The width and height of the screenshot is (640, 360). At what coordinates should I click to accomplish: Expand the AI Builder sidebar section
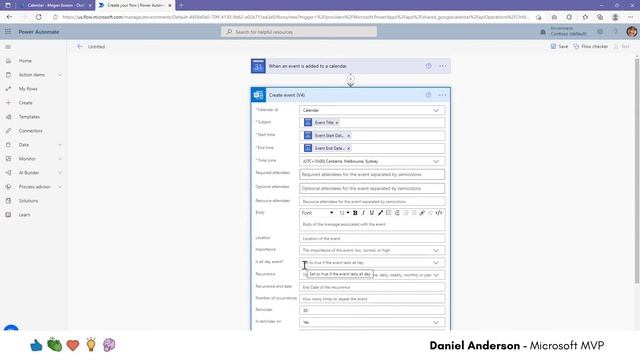point(60,173)
